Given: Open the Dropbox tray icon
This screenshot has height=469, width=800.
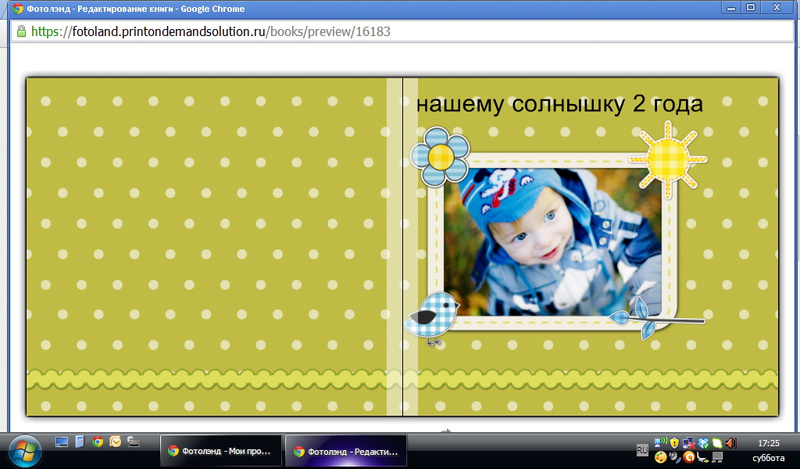Looking at the screenshot, I should (703, 442).
